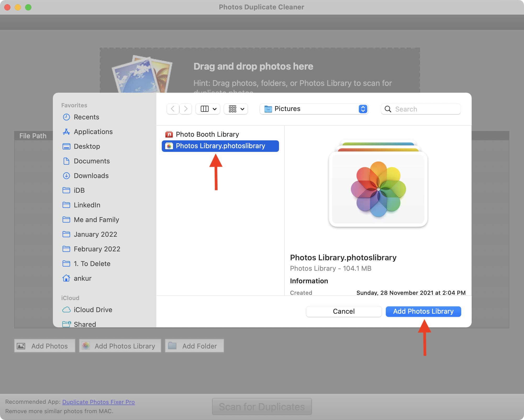Select the Photos Library.photoslibrary row

coord(220,146)
